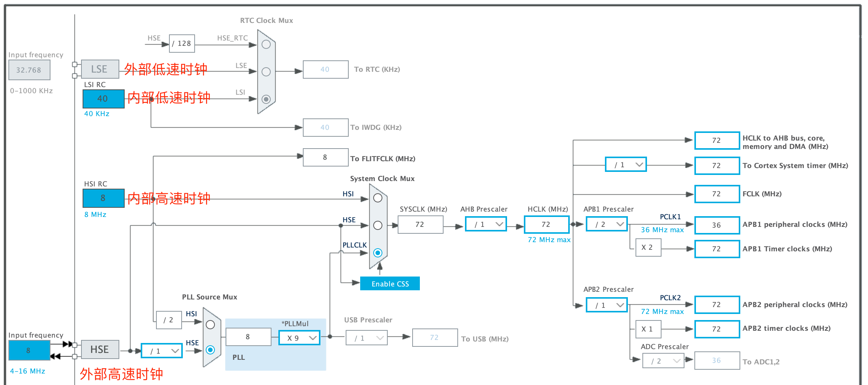This screenshot has width=868, height=385.
Task: Click the HSE oscillator block
Action: point(100,349)
